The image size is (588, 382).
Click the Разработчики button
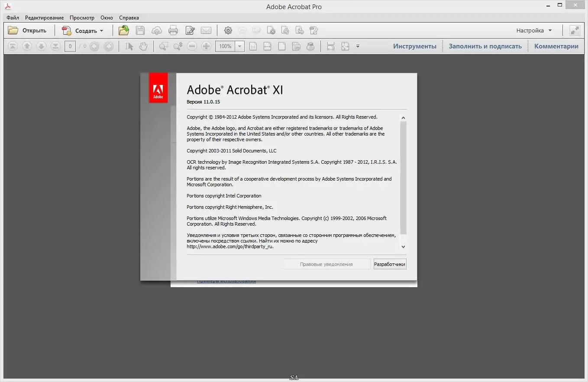coord(390,264)
